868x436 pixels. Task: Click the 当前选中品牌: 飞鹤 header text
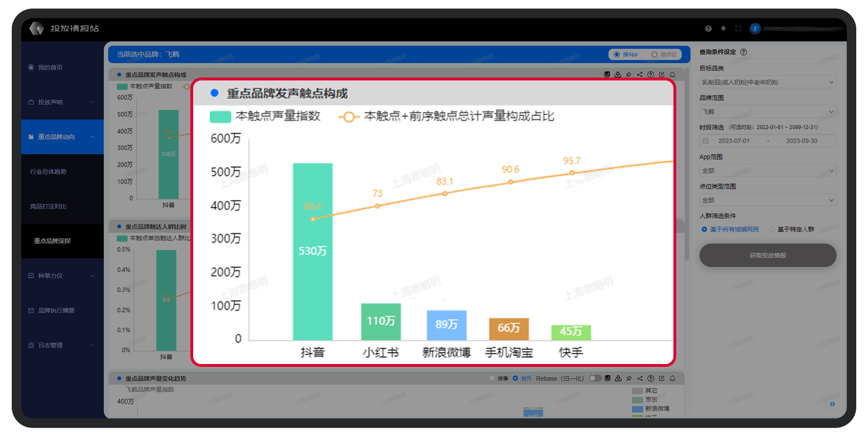tap(148, 55)
